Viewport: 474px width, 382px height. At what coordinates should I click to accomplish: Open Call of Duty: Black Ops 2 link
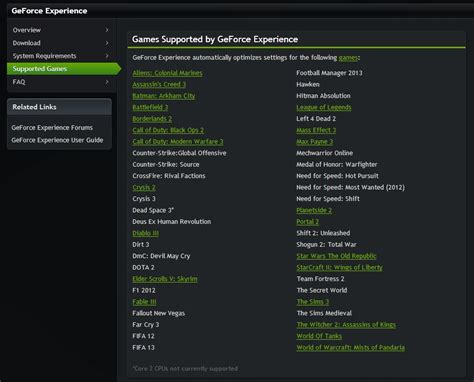coord(168,130)
